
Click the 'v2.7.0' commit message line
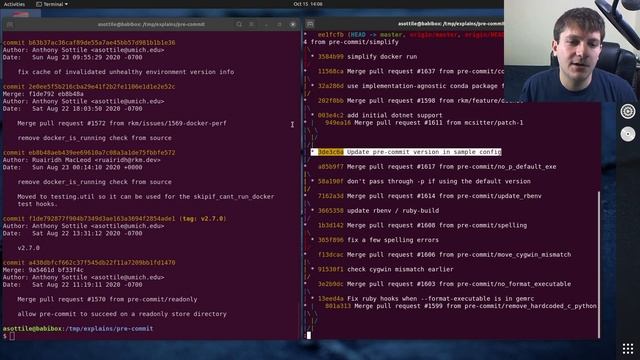point(29,248)
